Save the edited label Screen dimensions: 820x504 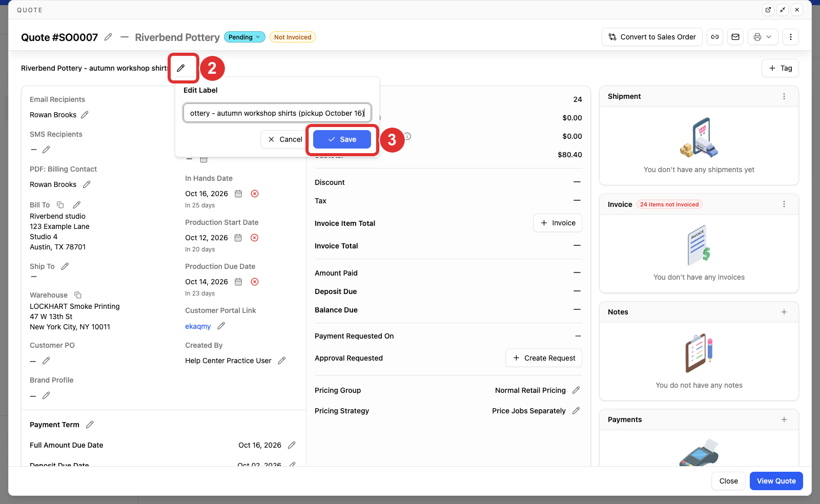342,139
